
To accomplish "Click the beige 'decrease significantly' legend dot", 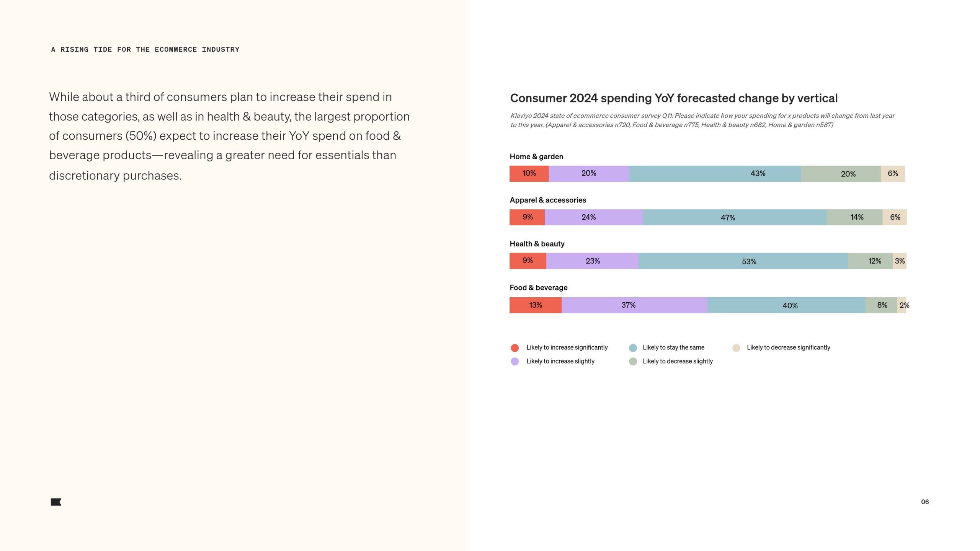I will click(736, 348).
